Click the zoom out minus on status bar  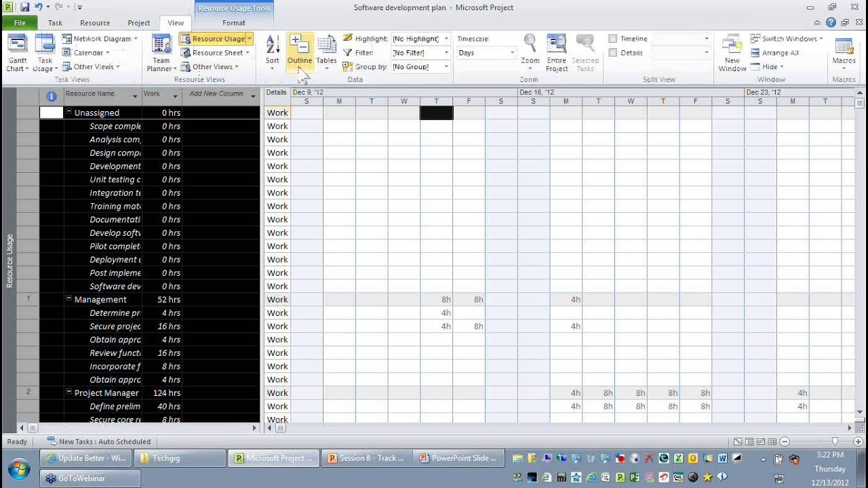tap(785, 442)
